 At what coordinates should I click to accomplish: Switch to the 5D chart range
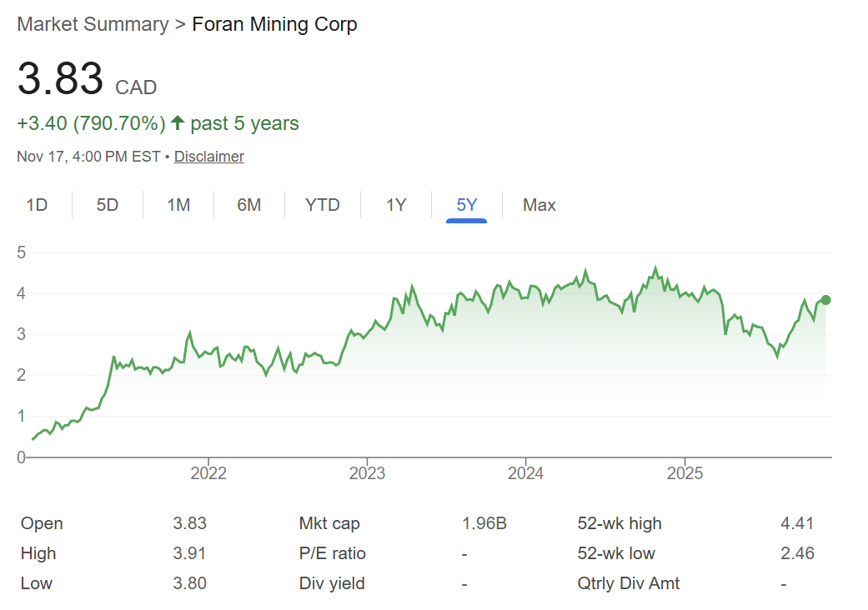click(x=108, y=205)
